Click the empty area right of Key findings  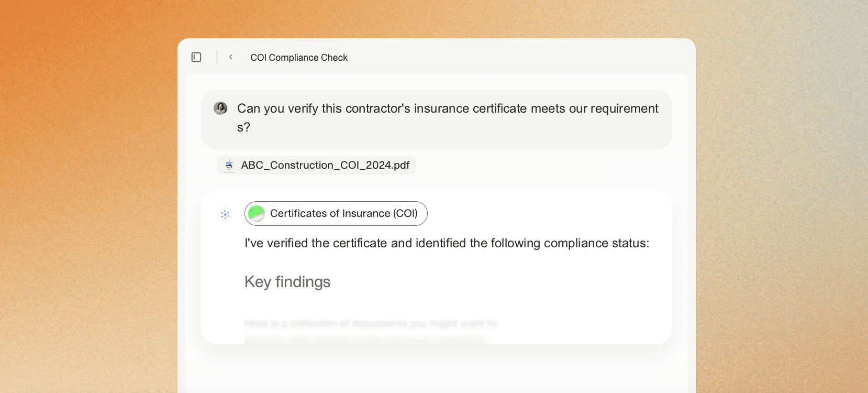(497, 282)
